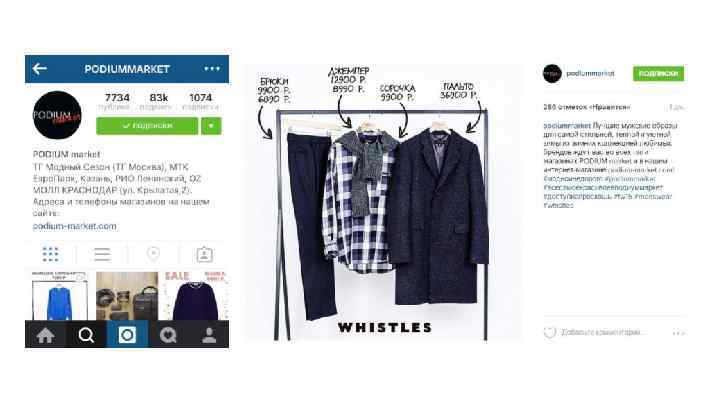This screenshot has width=720, height=405.
Task: Click the add comment field
Action: [602, 332]
